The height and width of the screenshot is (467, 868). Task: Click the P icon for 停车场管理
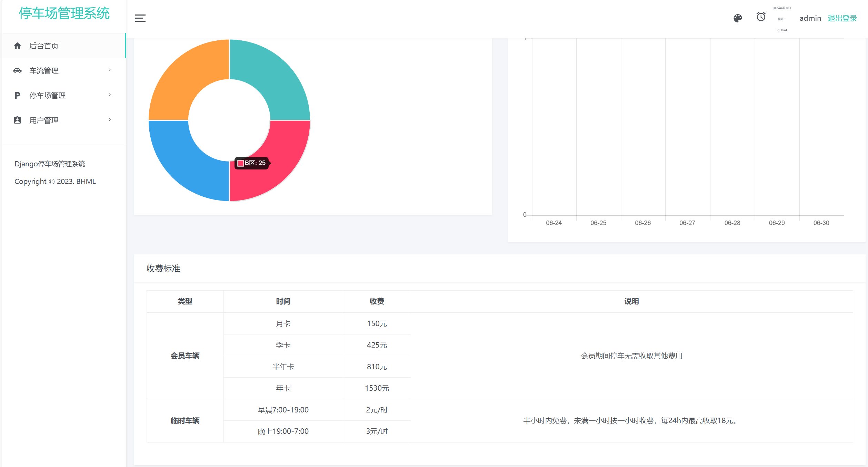(x=17, y=95)
